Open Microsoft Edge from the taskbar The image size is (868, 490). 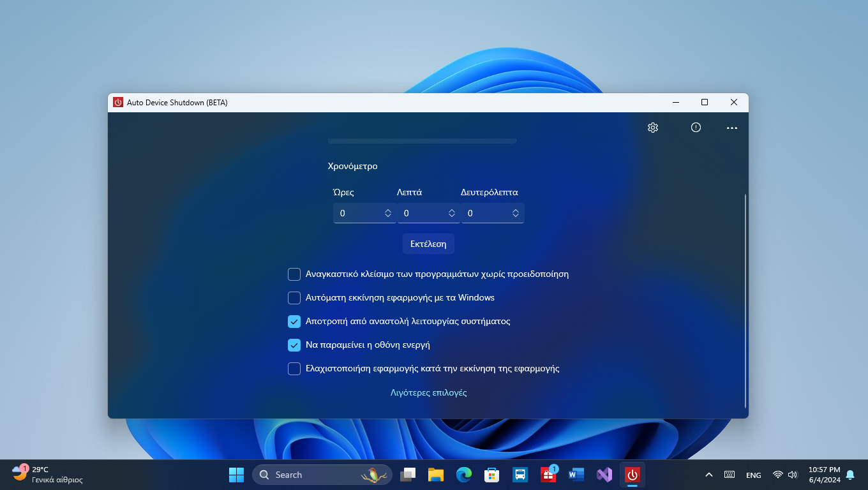(464, 475)
